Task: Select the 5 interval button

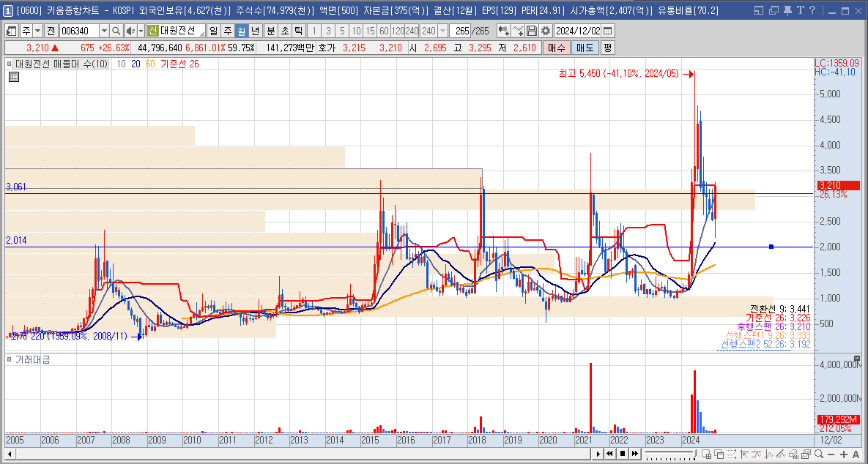Action: pos(342,31)
